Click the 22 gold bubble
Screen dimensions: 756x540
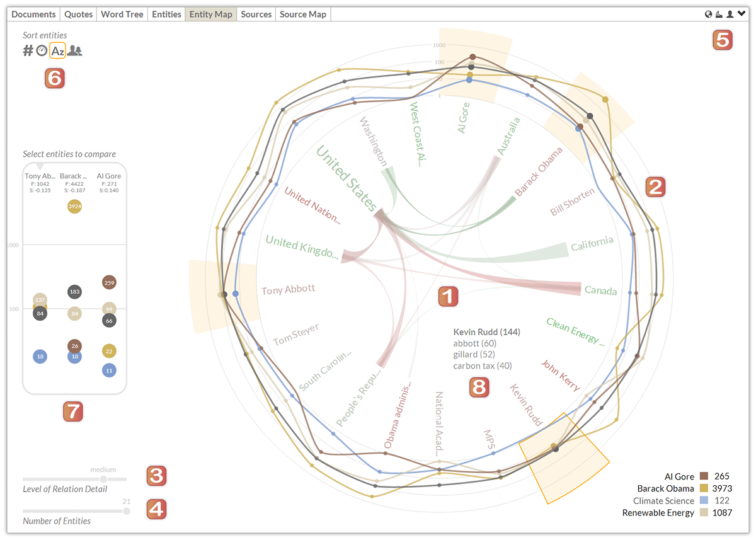click(x=109, y=351)
